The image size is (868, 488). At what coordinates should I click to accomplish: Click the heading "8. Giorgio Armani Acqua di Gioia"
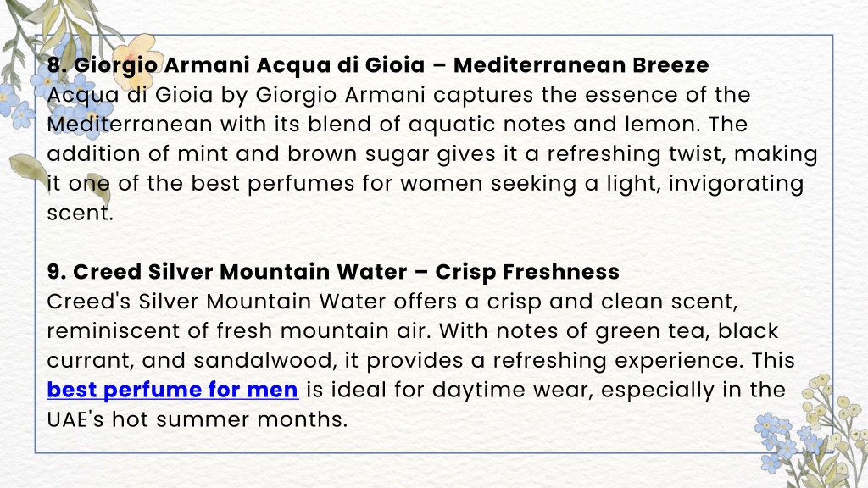236,65
